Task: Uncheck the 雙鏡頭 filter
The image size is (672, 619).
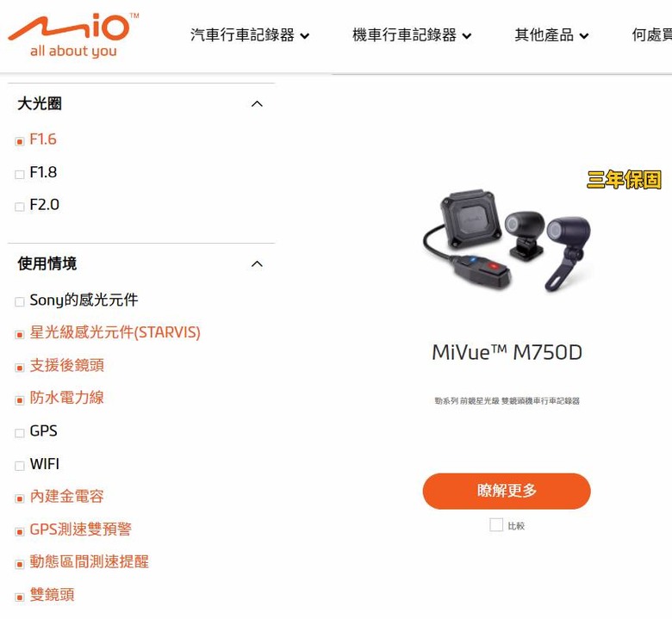Action: coord(19,597)
